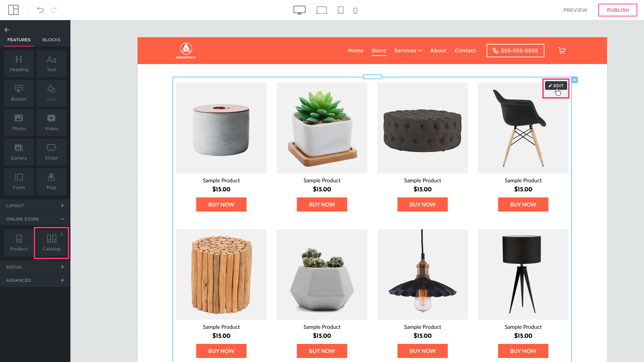This screenshot has width=644, height=362.
Task: Open the tufted ottoman product image
Action: (423, 128)
